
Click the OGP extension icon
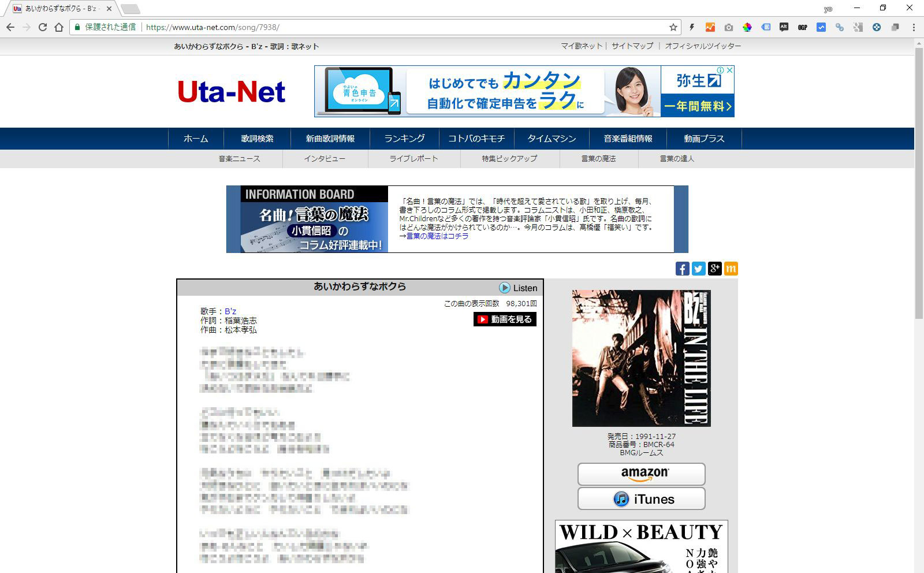(x=803, y=27)
